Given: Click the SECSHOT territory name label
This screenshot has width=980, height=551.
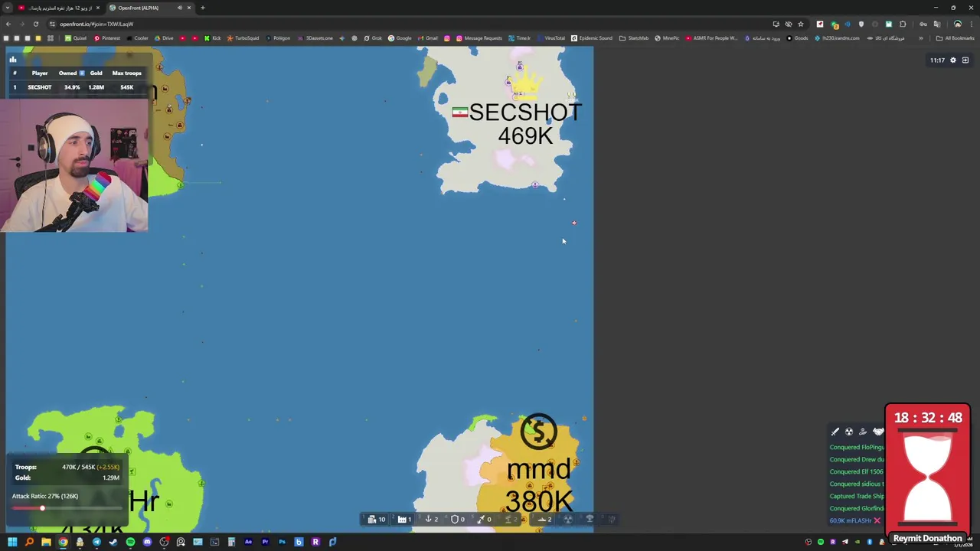Looking at the screenshot, I should coord(524,112).
